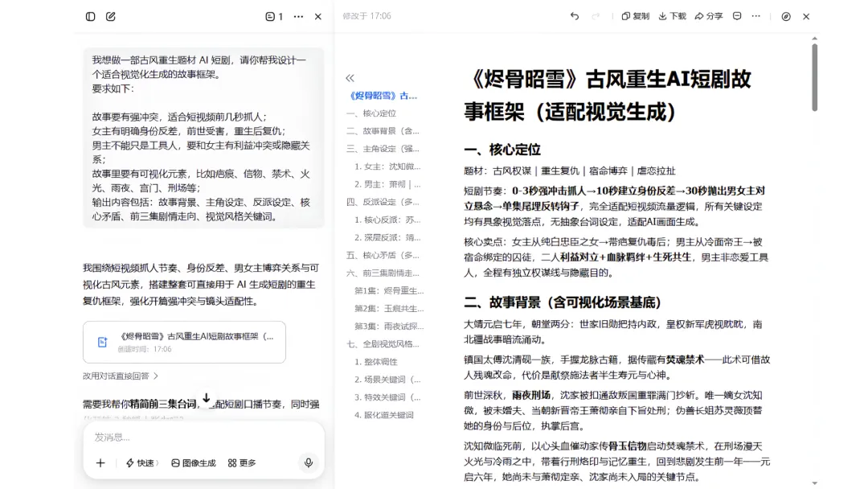The image size is (868, 489).
Task: Click the 修改于 17:06 timestamp
Action: [366, 16]
